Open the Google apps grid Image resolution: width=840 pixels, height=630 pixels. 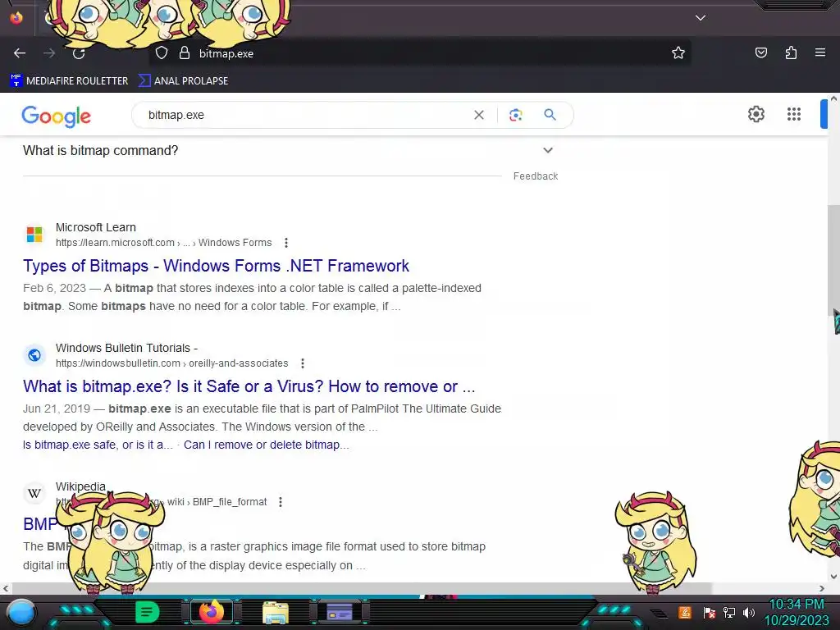[x=794, y=114]
